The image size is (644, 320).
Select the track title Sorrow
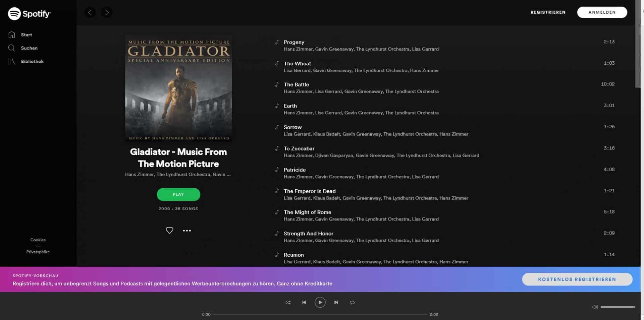point(292,127)
